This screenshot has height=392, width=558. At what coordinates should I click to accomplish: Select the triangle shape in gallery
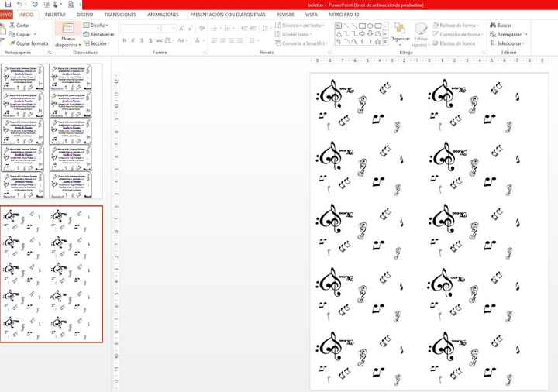339,34
